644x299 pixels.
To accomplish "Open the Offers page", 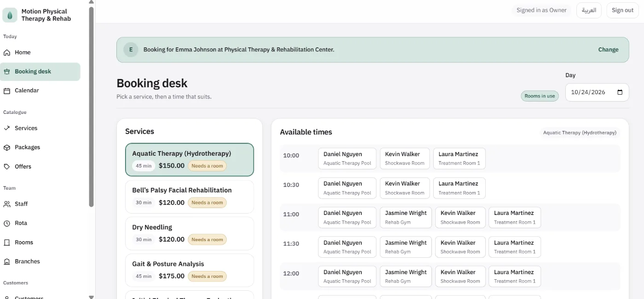I will pyautogui.click(x=40, y=167).
